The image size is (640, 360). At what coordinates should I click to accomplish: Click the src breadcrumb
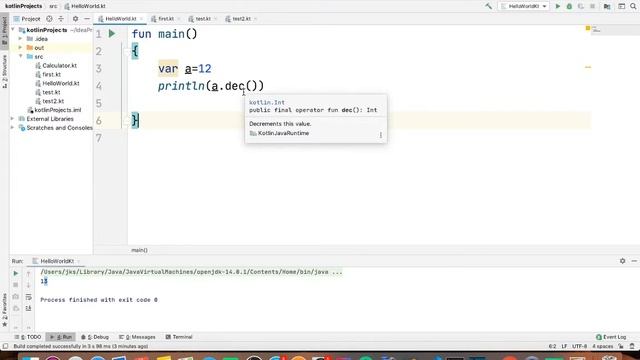click(53, 6)
